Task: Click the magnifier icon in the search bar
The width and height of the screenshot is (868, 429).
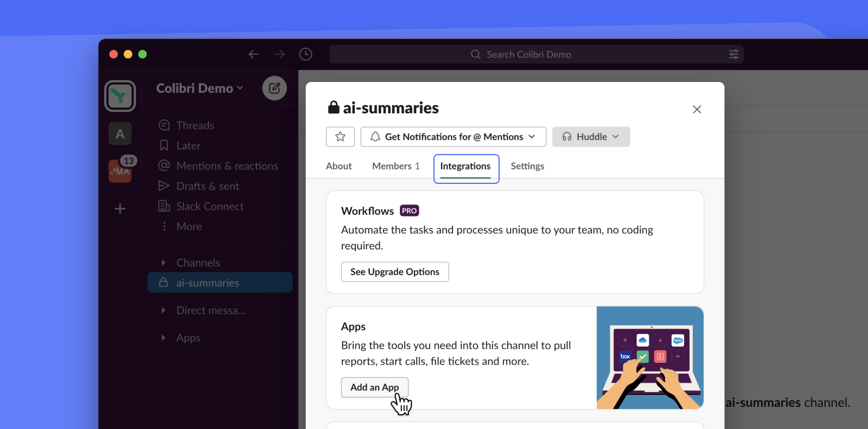Action: click(476, 54)
